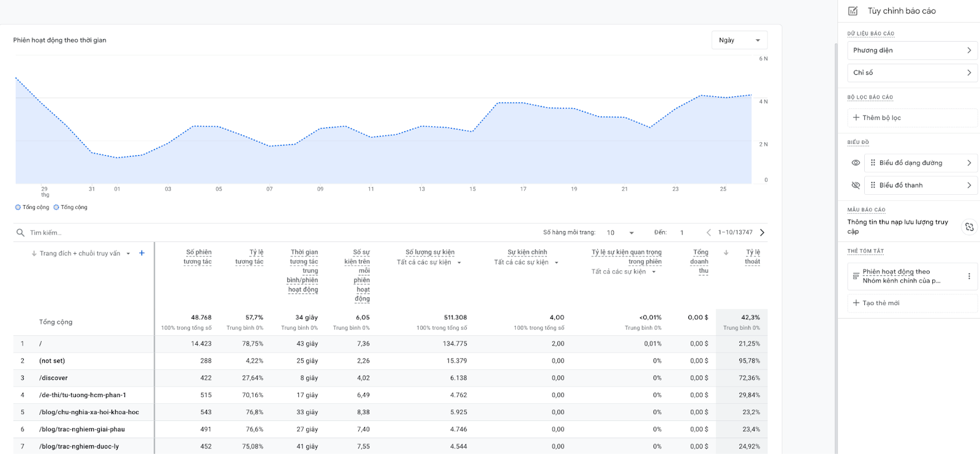Click drag handle for Biểu đồ dạng đường

coord(873,163)
